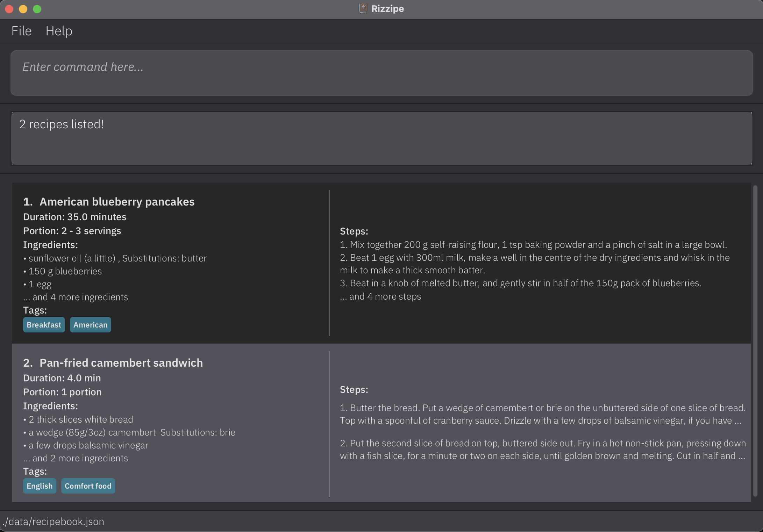The height and width of the screenshot is (532, 763).
Task: Click sandwich step 1 about buttering bread
Action: tap(543, 414)
